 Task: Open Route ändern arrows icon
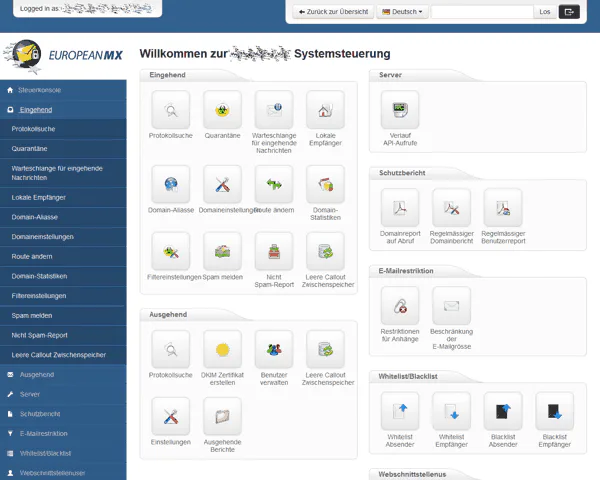coord(274,184)
